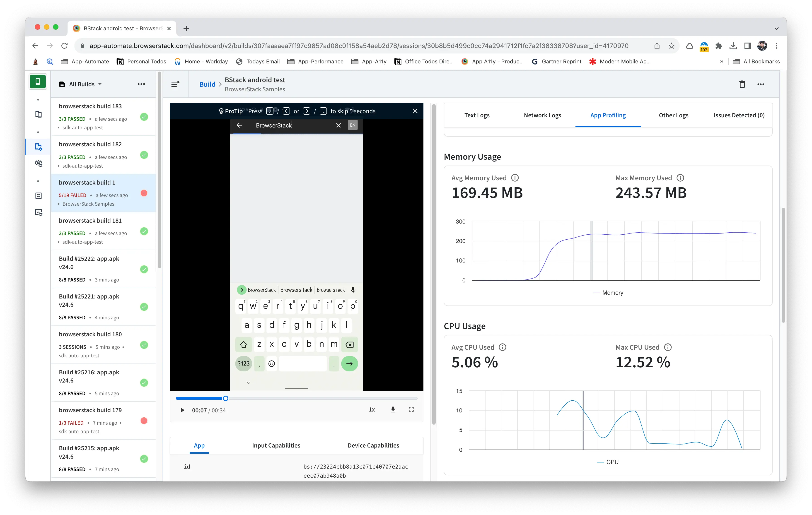Viewport: 812px width, 515px height.
Task: Go to Build breadcrumb link
Action: 207,84
